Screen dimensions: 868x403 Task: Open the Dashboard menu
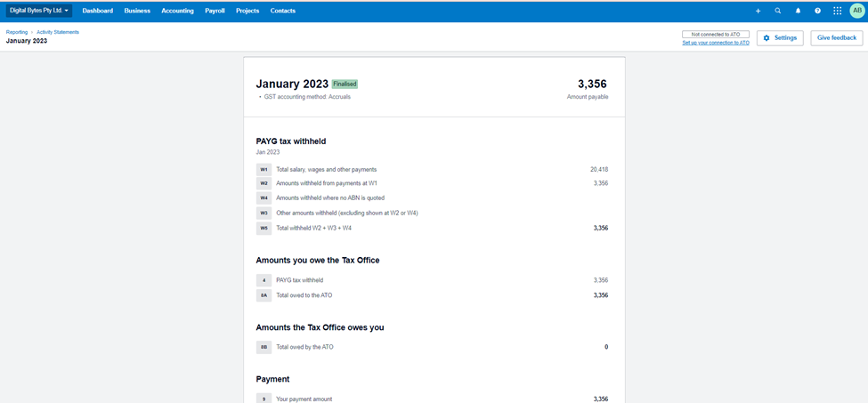(98, 11)
